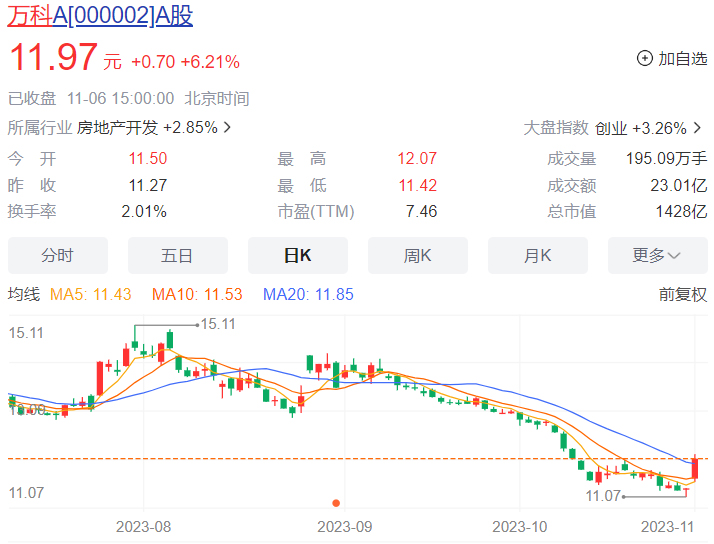Open the 创业 +3.26% market index link
714x544 pixels.
point(641,128)
